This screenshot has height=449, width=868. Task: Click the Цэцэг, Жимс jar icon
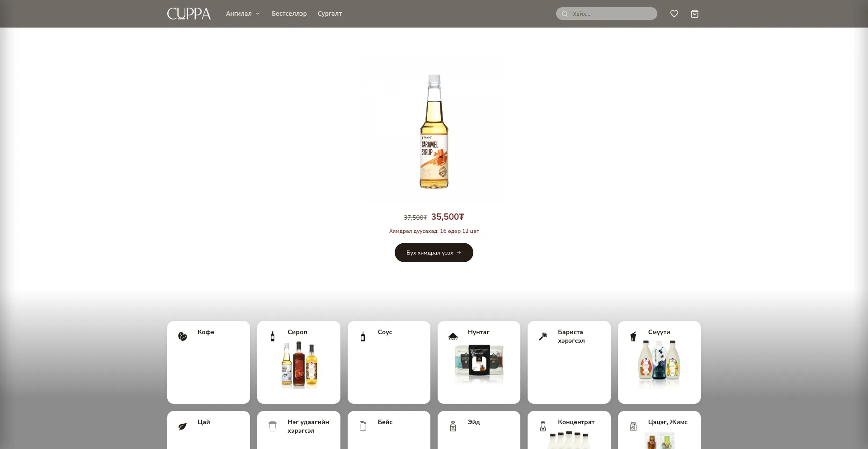click(633, 426)
